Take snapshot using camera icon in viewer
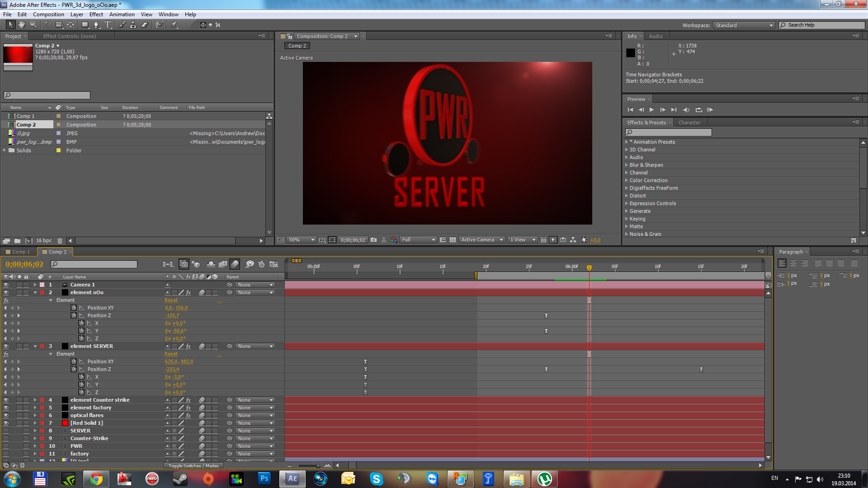Viewport: 868px width, 488px height. (x=373, y=240)
